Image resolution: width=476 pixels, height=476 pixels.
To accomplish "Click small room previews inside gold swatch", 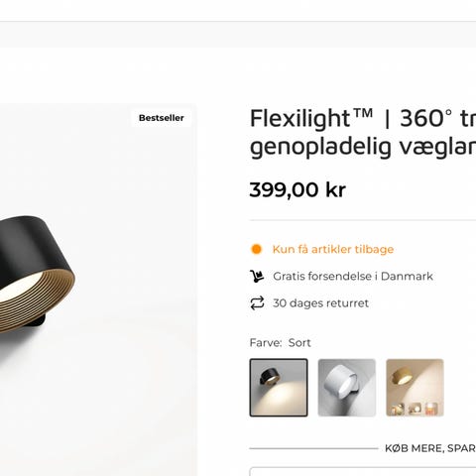I will 415,409.
